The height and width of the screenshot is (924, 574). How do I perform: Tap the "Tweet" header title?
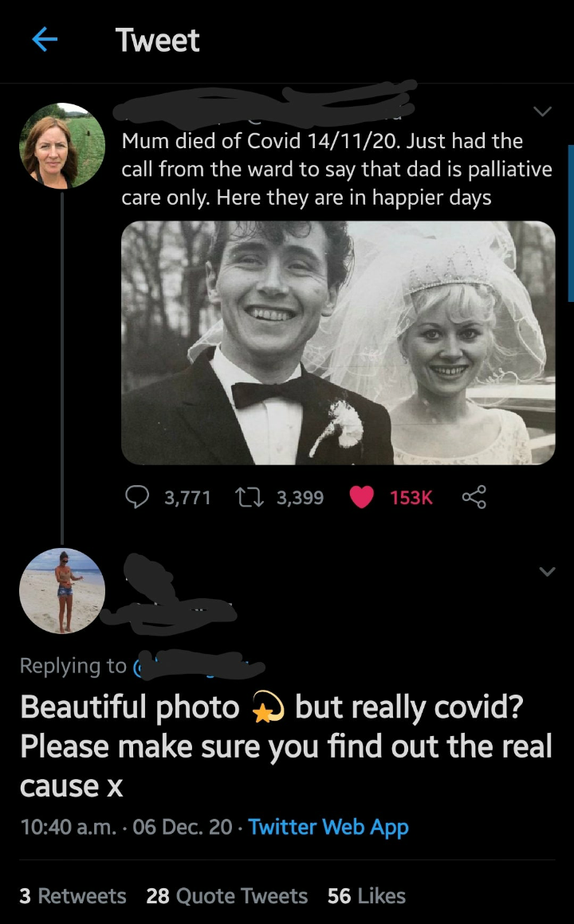(158, 40)
